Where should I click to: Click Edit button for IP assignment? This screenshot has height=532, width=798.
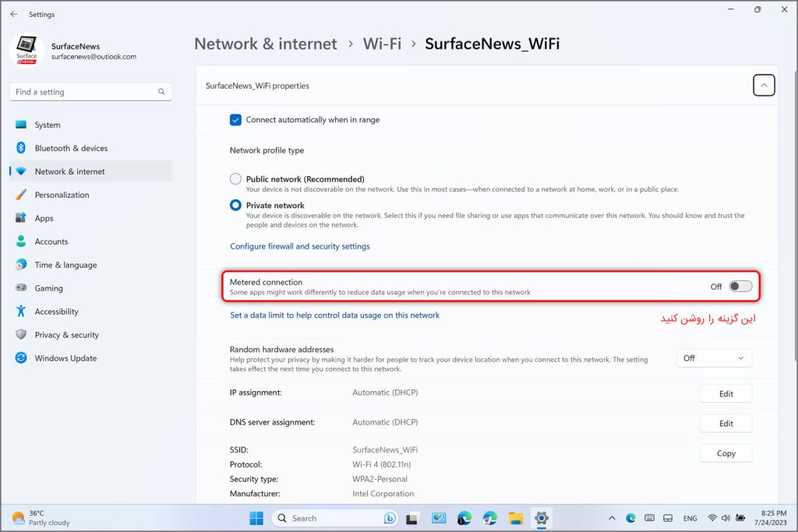(726, 394)
